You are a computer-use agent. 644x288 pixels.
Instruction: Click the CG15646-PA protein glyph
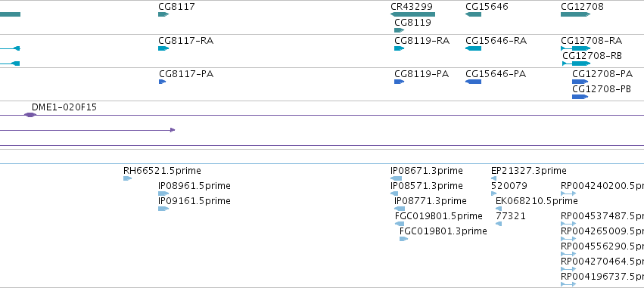(x=473, y=82)
